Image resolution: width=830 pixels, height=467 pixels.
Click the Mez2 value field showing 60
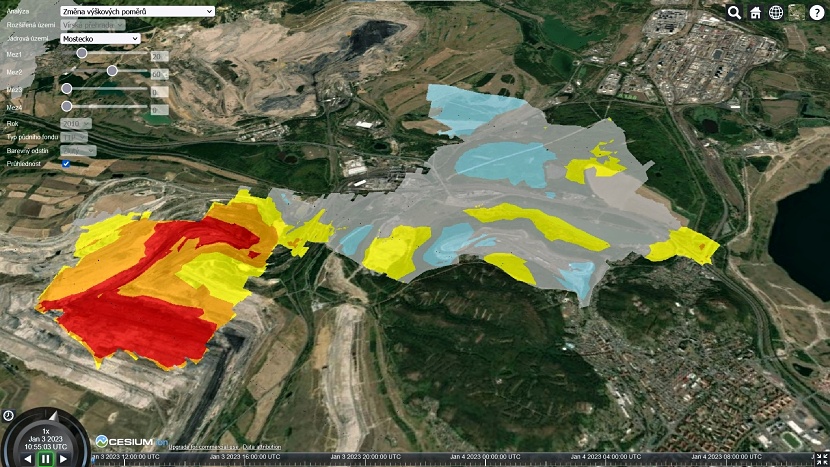159,74
